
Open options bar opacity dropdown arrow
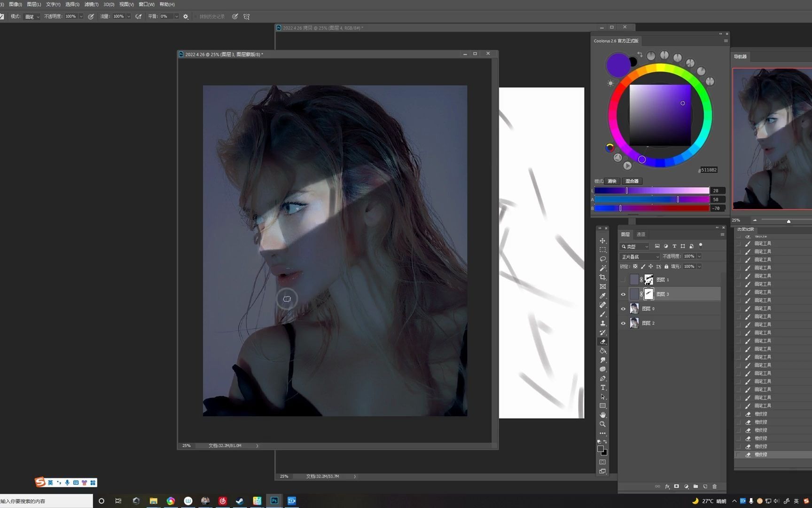point(81,16)
